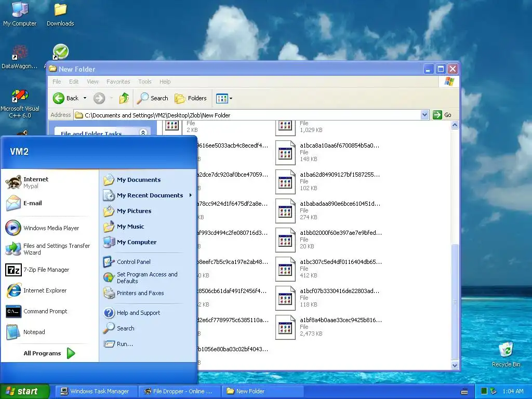Open the Help menu

pyautogui.click(x=165, y=82)
